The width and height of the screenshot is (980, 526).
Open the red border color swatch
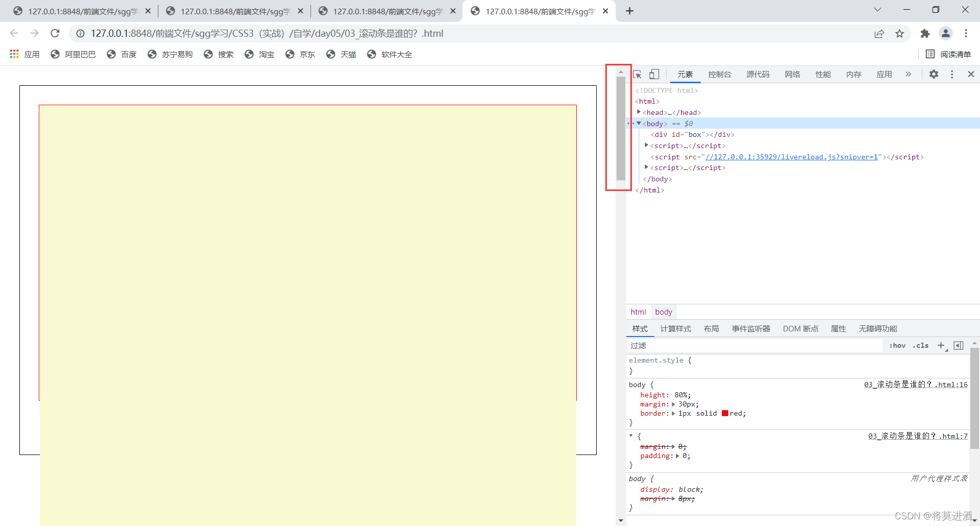point(725,414)
